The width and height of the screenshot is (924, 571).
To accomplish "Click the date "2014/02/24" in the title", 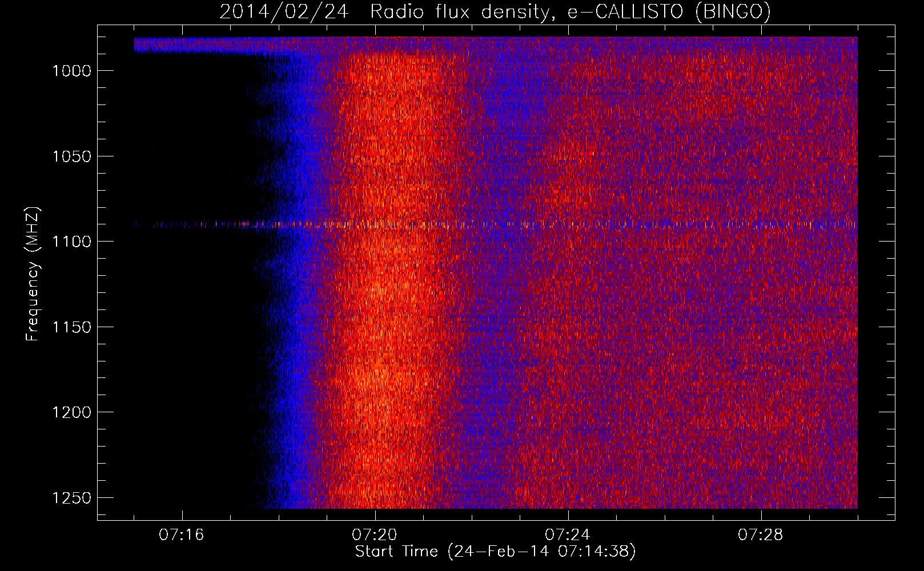I will click(284, 12).
